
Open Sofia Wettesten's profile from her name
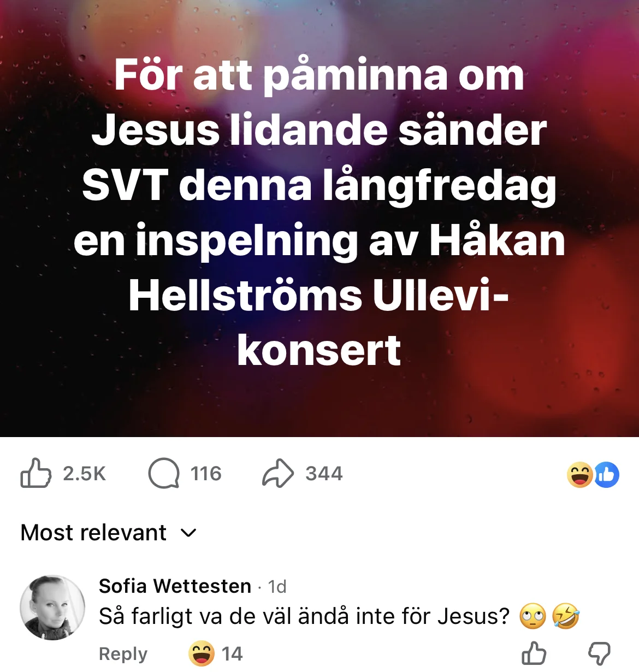click(x=175, y=586)
